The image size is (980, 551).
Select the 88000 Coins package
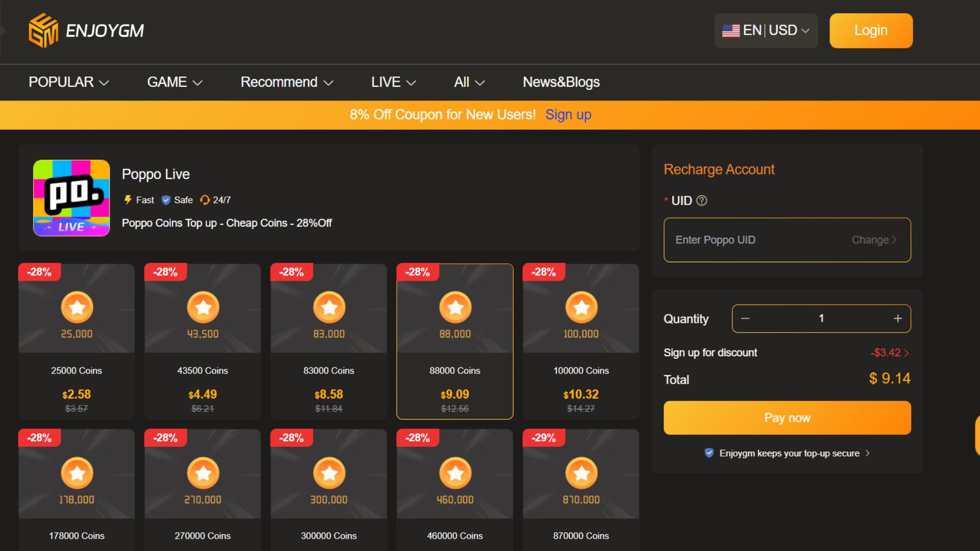click(454, 341)
